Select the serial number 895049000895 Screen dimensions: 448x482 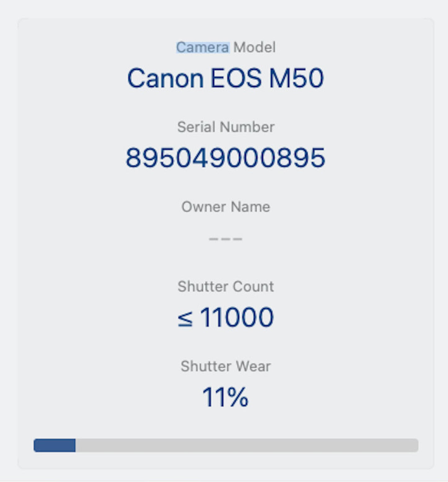point(225,158)
